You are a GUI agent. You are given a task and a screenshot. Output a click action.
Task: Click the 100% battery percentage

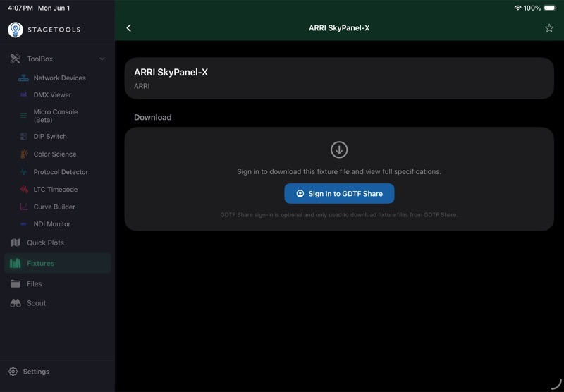click(x=532, y=8)
